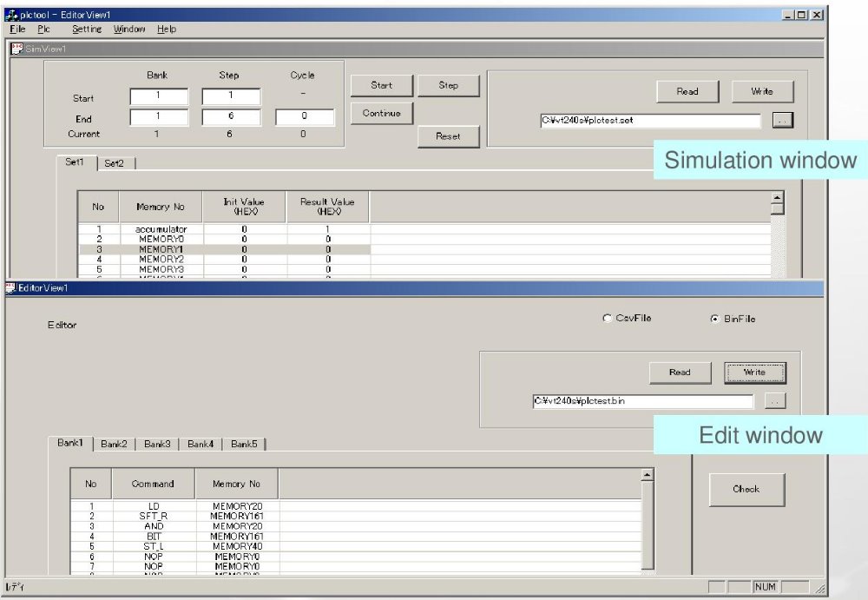The image size is (868, 600).
Task: Click the Reset button
Action: pyautogui.click(x=448, y=136)
